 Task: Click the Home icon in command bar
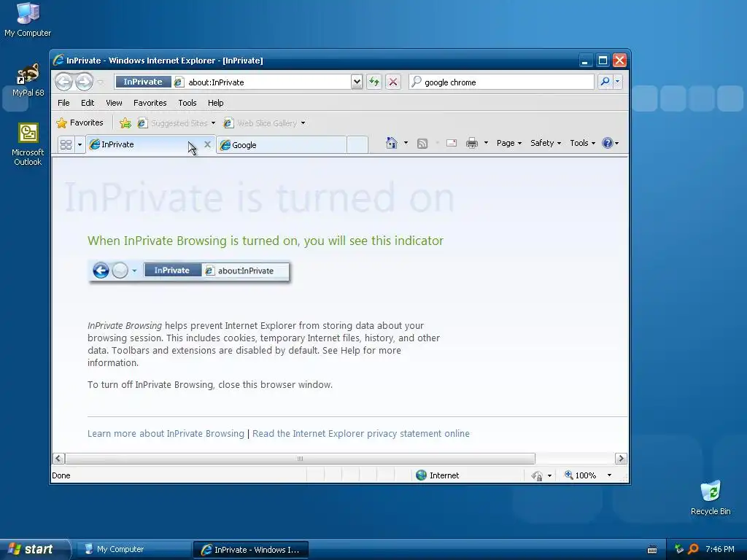391,143
